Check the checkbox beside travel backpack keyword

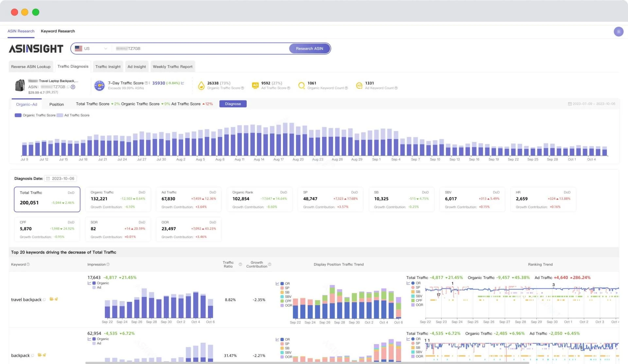point(44,299)
